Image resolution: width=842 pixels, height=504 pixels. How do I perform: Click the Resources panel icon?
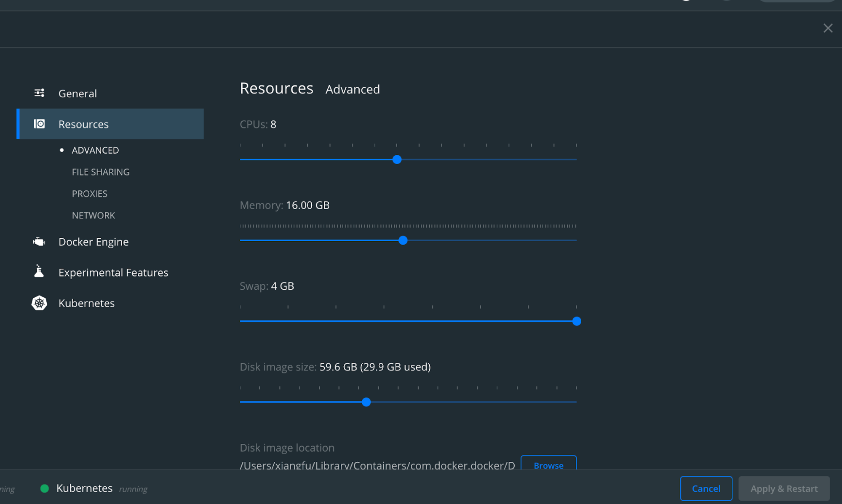pyautogui.click(x=39, y=124)
